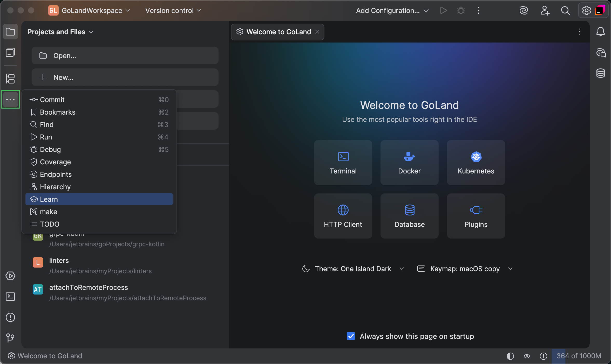The width and height of the screenshot is (611, 364).
Task: Open the Terminal icon in left sidebar
Action: pos(10,296)
